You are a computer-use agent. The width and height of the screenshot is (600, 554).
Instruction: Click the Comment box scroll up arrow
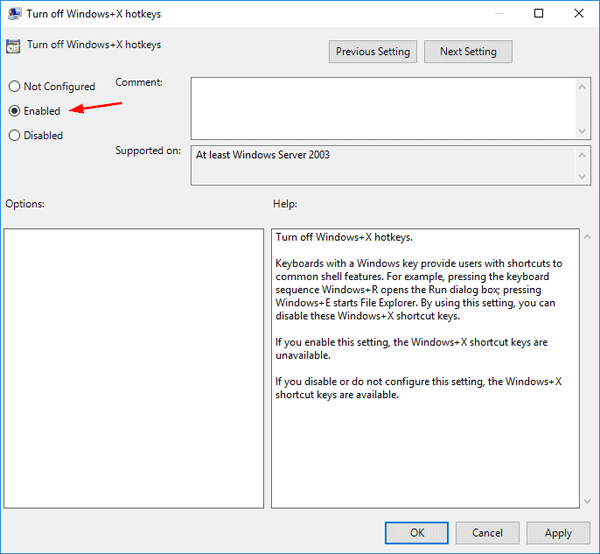583,84
